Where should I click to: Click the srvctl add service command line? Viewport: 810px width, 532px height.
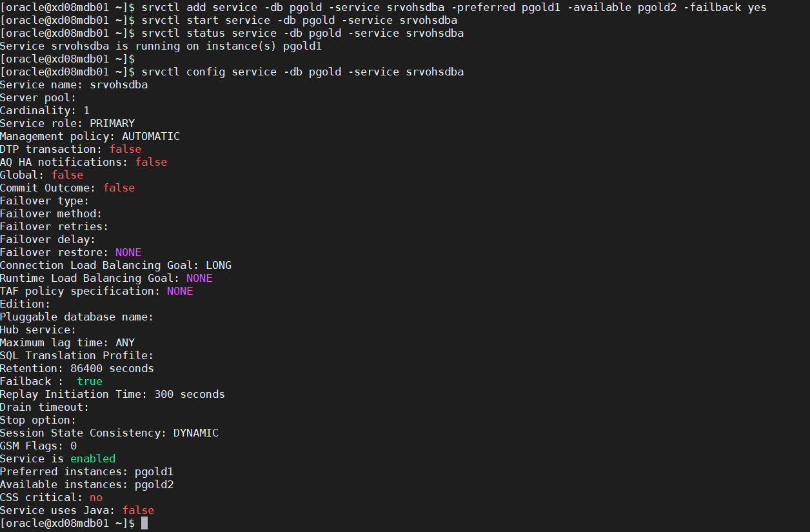point(454,7)
